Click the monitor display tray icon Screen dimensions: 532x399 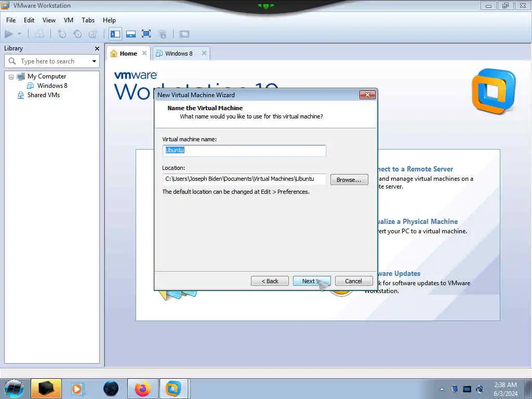(x=467, y=389)
